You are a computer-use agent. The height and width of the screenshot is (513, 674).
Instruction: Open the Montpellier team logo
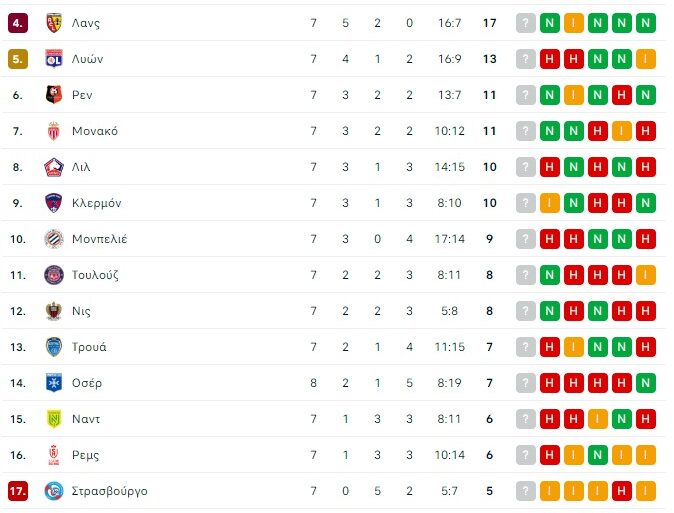pos(54,239)
